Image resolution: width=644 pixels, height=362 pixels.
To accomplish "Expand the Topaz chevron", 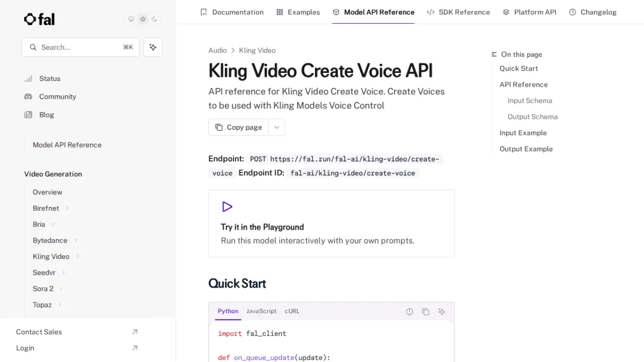I will (x=60, y=305).
